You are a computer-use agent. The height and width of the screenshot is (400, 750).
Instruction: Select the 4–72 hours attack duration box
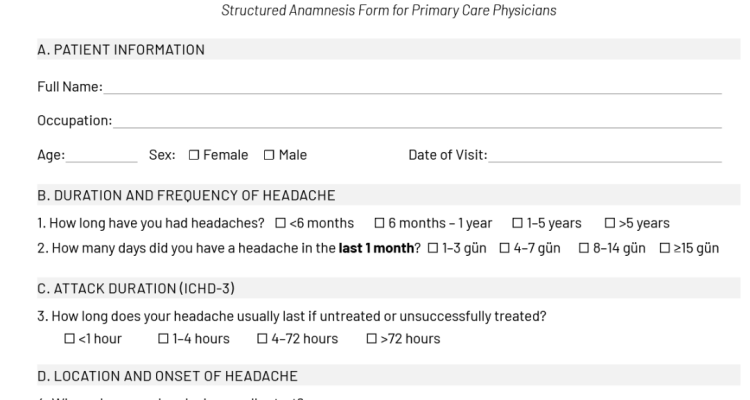tap(263, 339)
